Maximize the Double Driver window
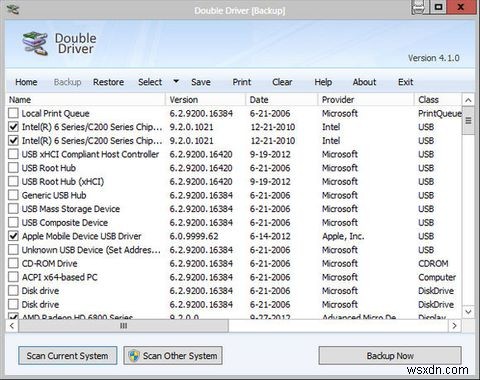Screen dimensions: 480x380 coord(439,7)
